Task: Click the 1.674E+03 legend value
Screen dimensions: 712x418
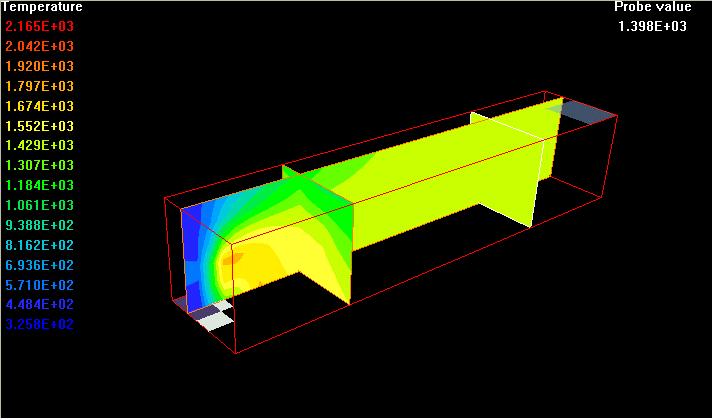Action: [x=40, y=106]
